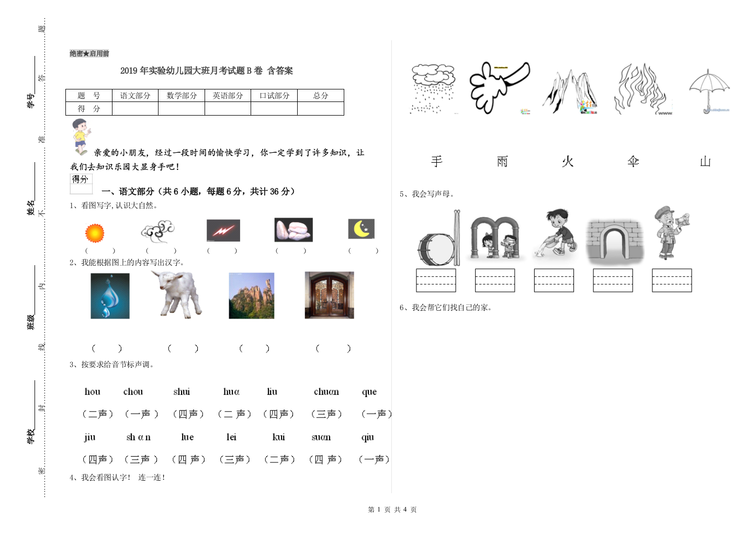This screenshot has height=533, width=756.
Task: Click the mountain peaks sketch
Action: [570, 92]
